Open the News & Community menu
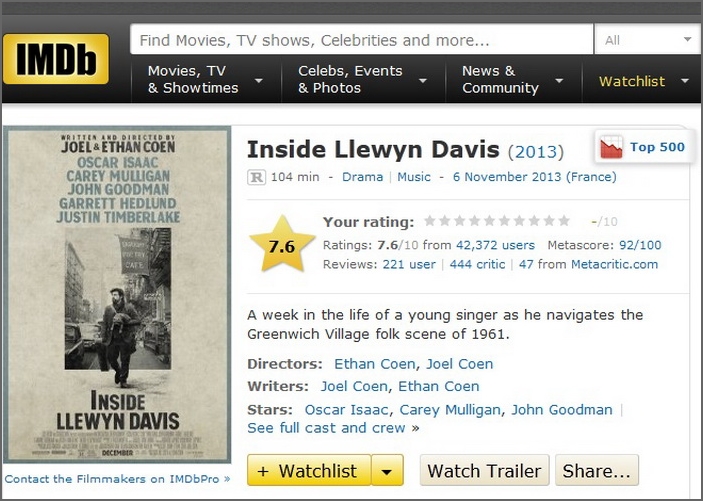703x501 pixels. (511, 80)
